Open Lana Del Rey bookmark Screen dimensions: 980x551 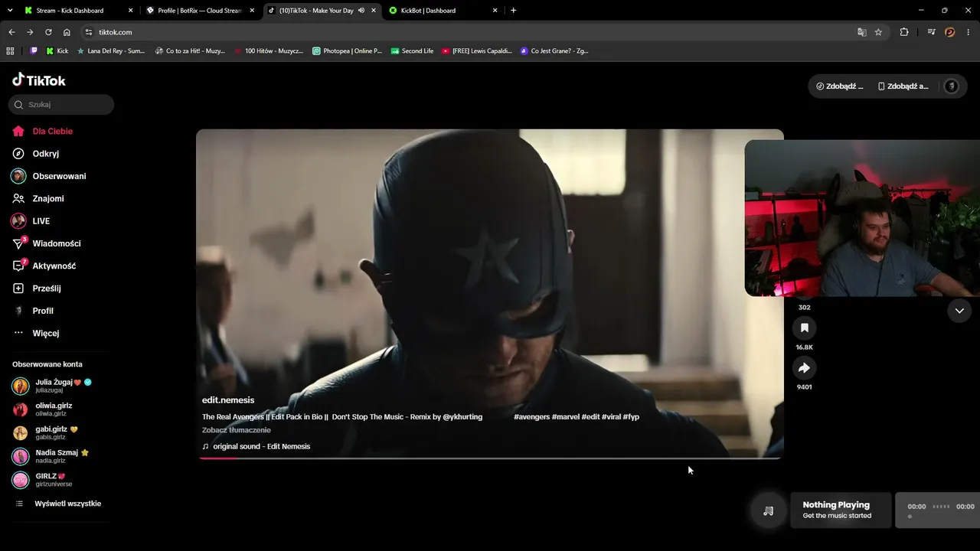click(x=111, y=51)
